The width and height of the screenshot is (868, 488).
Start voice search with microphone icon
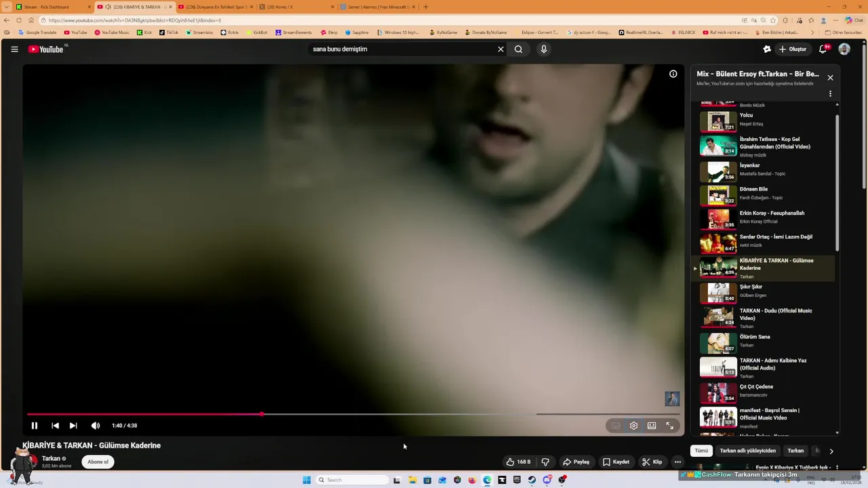[543, 49]
